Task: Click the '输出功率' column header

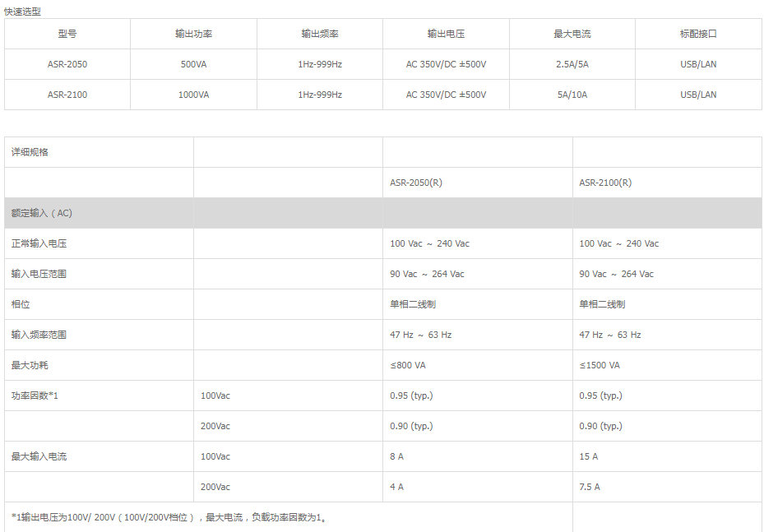Action: [x=193, y=34]
